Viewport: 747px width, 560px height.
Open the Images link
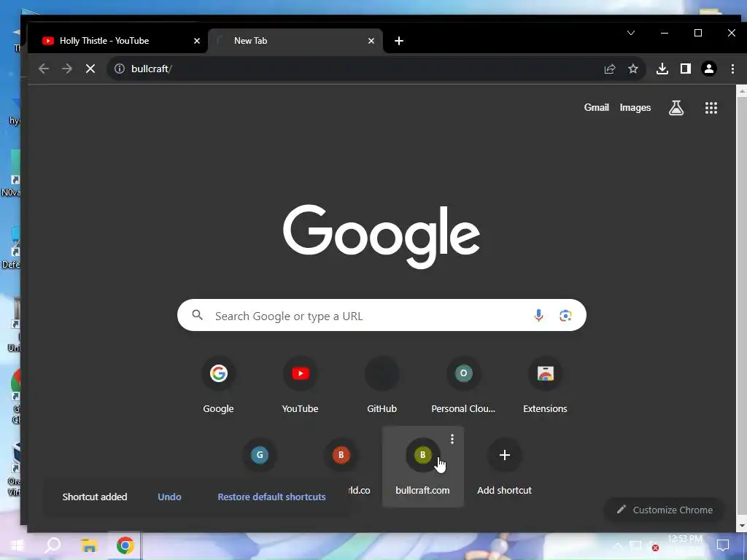(635, 108)
